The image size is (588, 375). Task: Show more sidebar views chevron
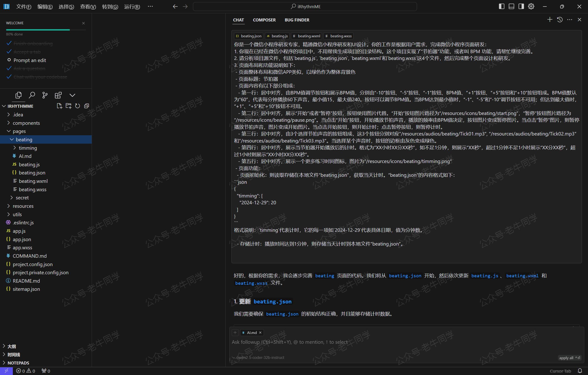(72, 95)
